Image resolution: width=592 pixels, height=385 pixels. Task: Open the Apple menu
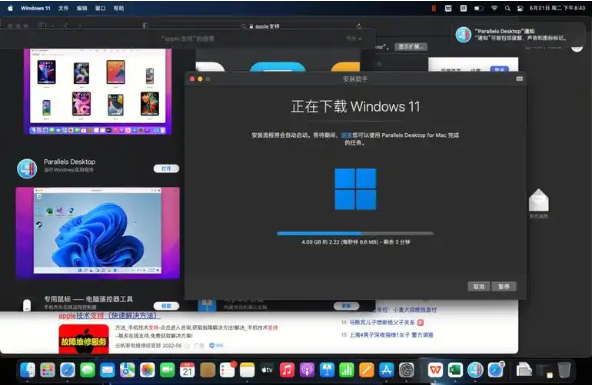pos(10,8)
